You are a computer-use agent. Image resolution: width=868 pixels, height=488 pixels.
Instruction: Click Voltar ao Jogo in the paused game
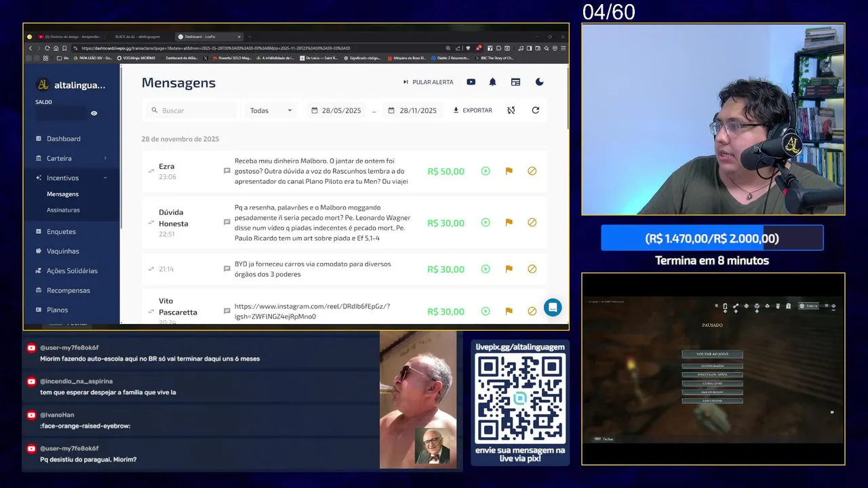tap(712, 354)
